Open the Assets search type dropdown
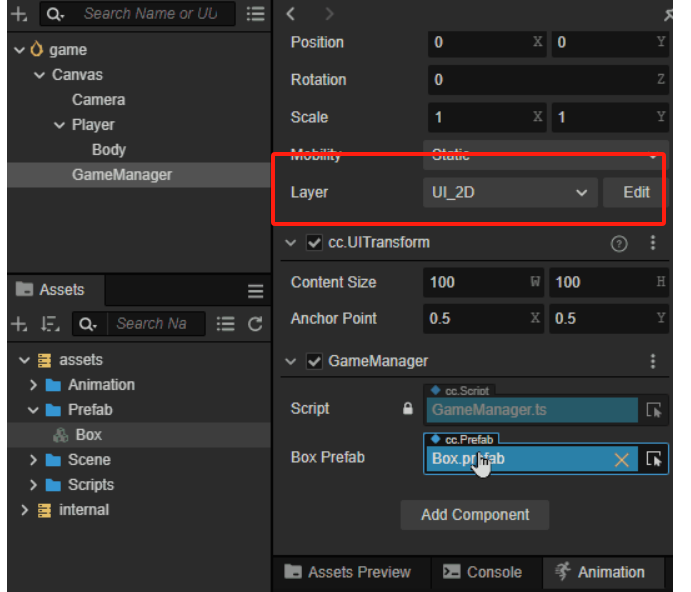 pyautogui.click(x=88, y=324)
